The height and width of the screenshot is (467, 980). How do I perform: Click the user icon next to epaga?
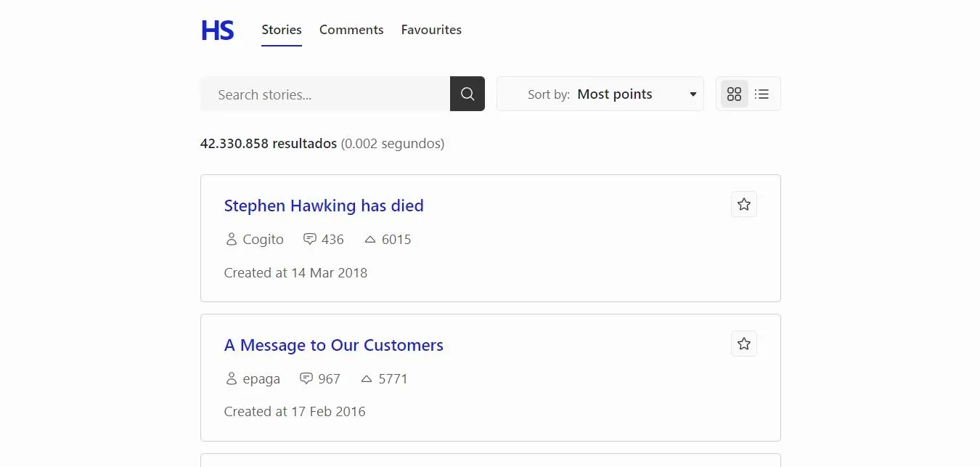[x=232, y=379]
